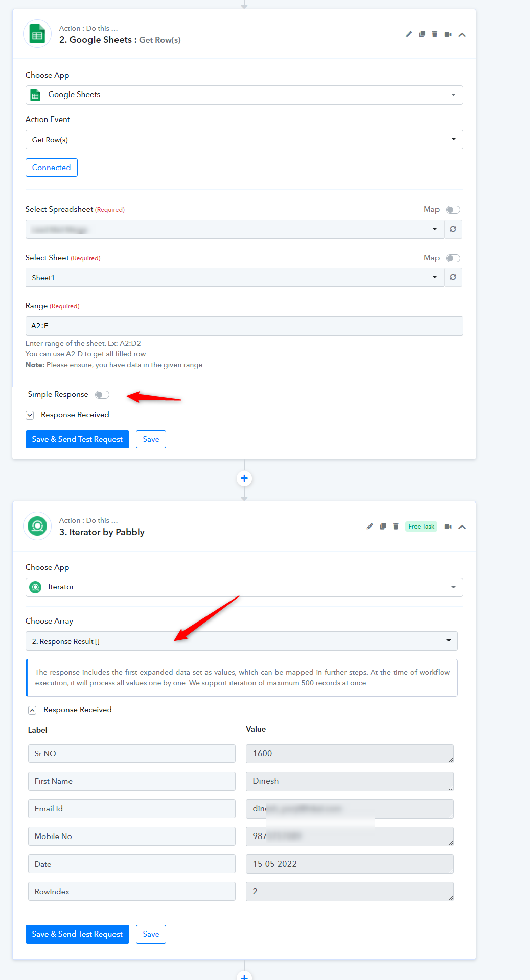Click the Free Task badge
This screenshot has height=980, width=530.
coord(422,527)
